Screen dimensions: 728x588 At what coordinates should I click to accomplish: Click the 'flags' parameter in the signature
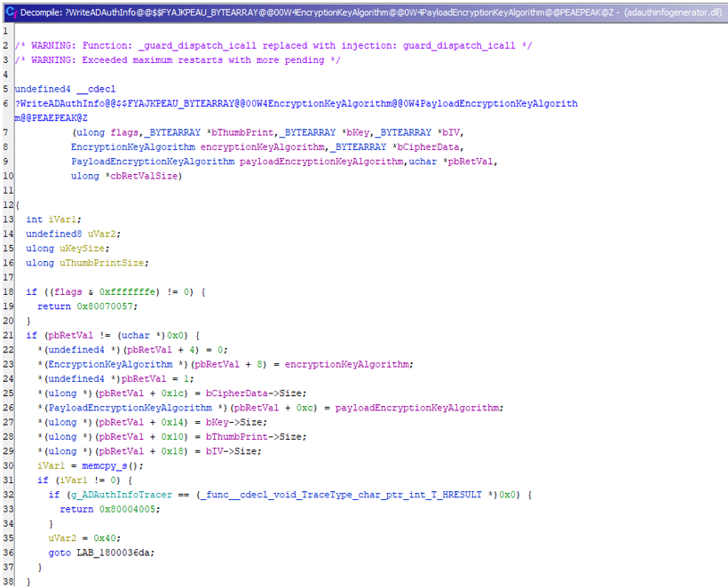tap(124, 133)
